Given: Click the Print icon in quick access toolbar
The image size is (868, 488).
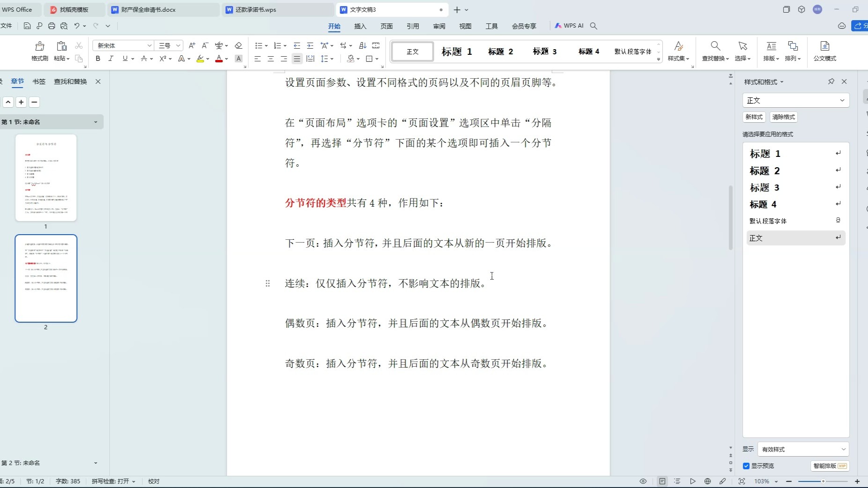Looking at the screenshot, I should 52,26.
